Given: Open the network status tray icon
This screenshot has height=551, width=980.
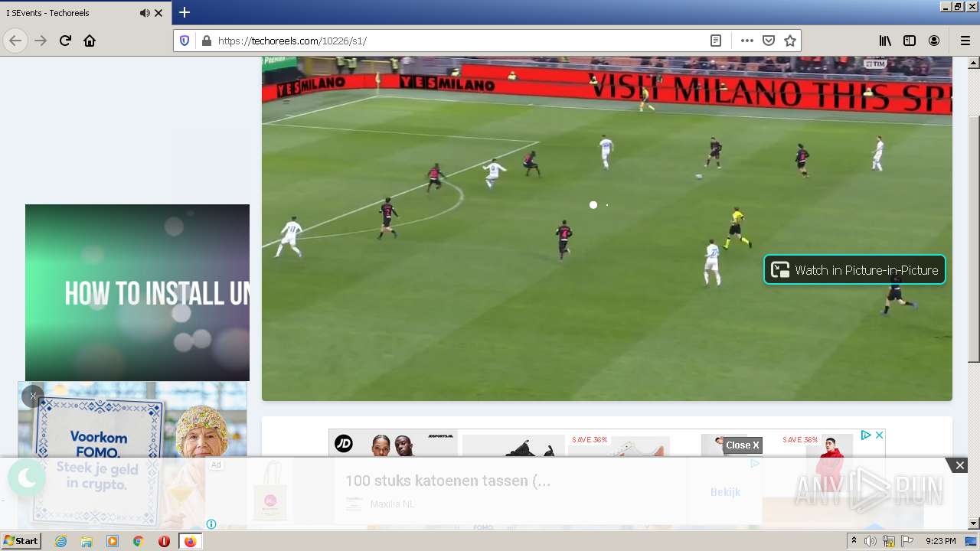Looking at the screenshot, I should [889, 541].
